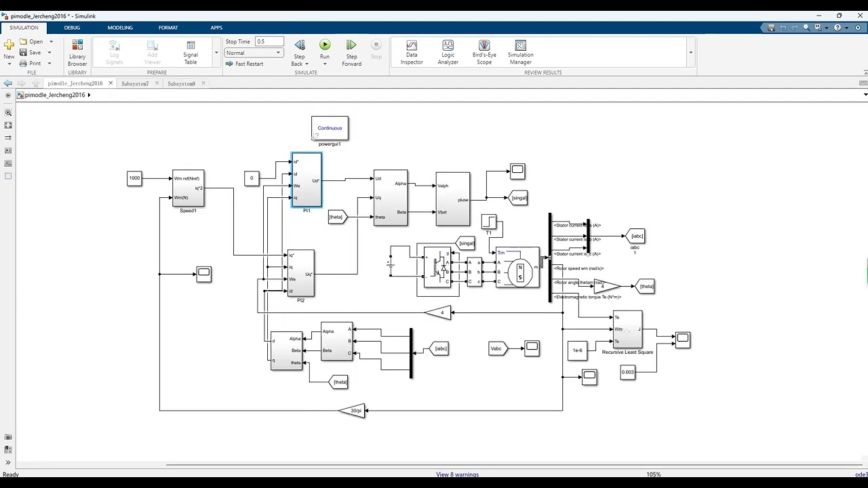The width and height of the screenshot is (868, 488).
Task: Click the Help question mark icon
Action: tap(837, 28)
